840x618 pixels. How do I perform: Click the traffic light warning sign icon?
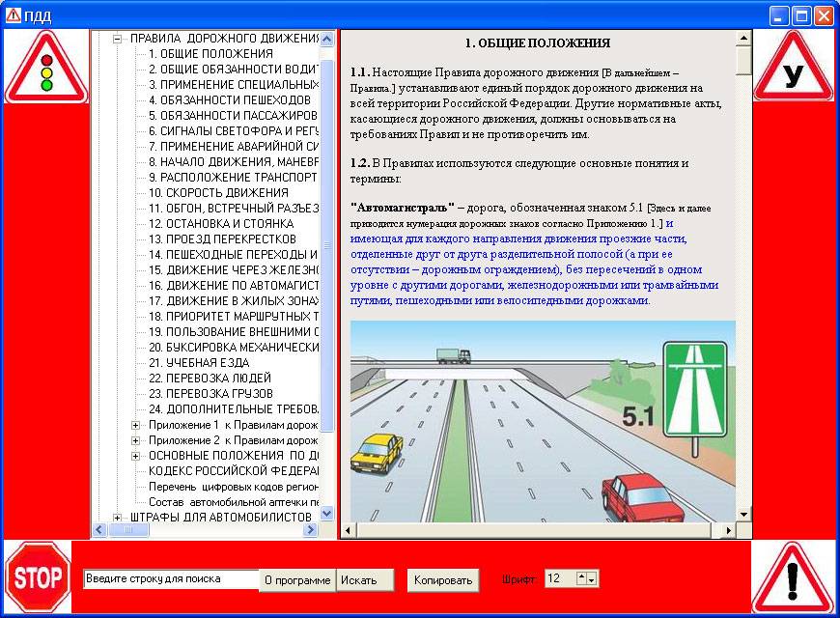tap(46, 67)
